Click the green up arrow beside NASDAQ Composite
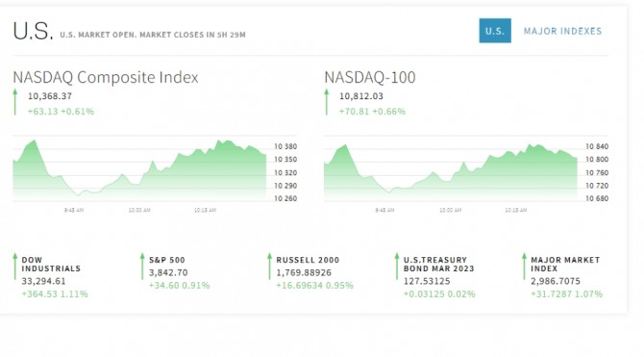Image resolution: width=644 pixels, height=357 pixels. [15, 102]
